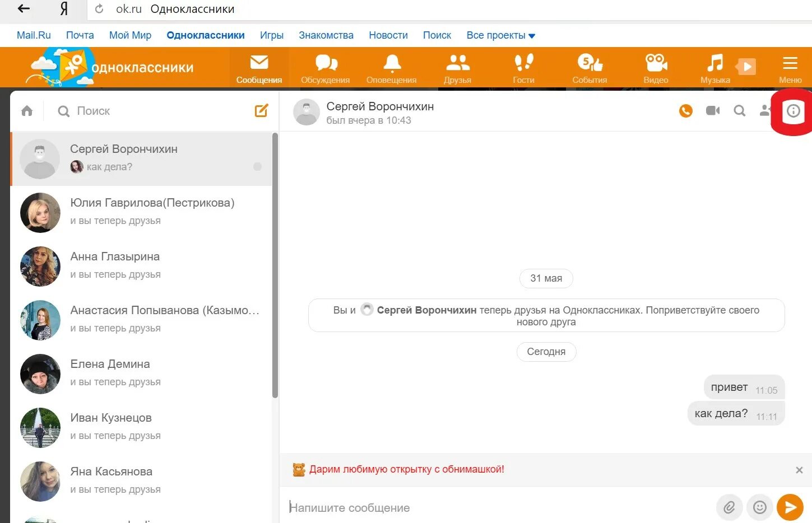The height and width of the screenshot is (523, 812).
Task: Click Анна Глазырина avatar photo
Action: [40, 267]
